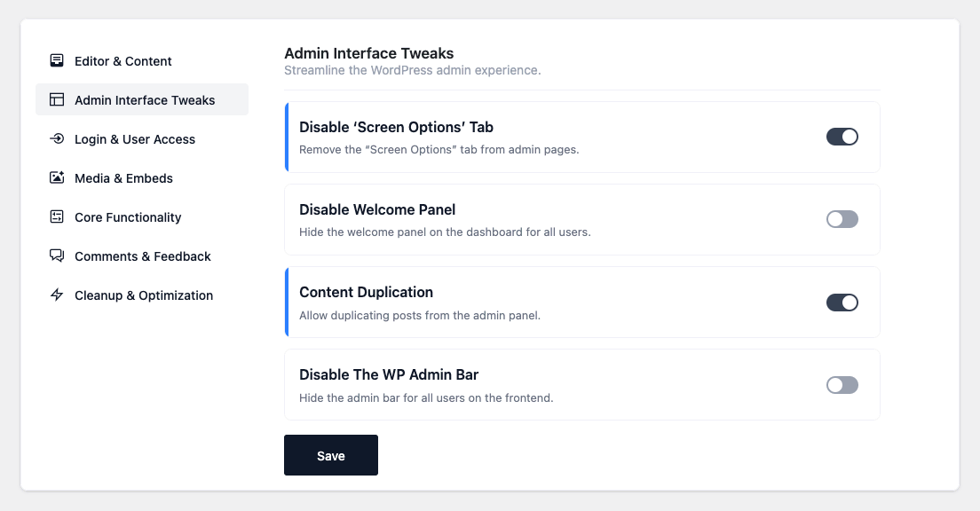
Task: Click the Cleanup & Optimization lightning icon
Action: point(57,295)
